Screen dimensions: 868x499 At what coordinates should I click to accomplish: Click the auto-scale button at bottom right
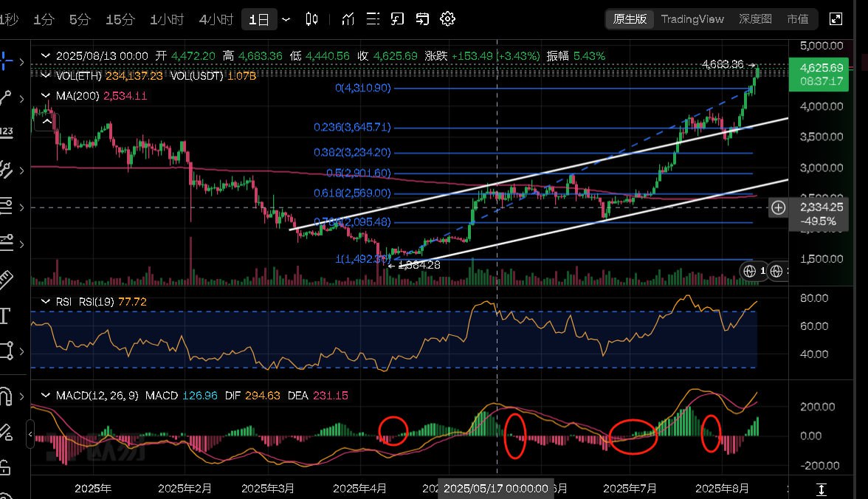click(821, 489)
